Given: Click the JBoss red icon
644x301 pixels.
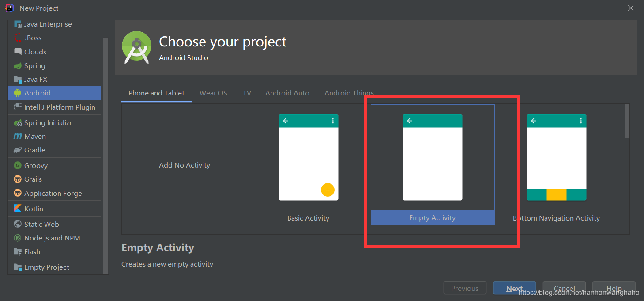Looking at the screenshot, I should pos(18,38).
